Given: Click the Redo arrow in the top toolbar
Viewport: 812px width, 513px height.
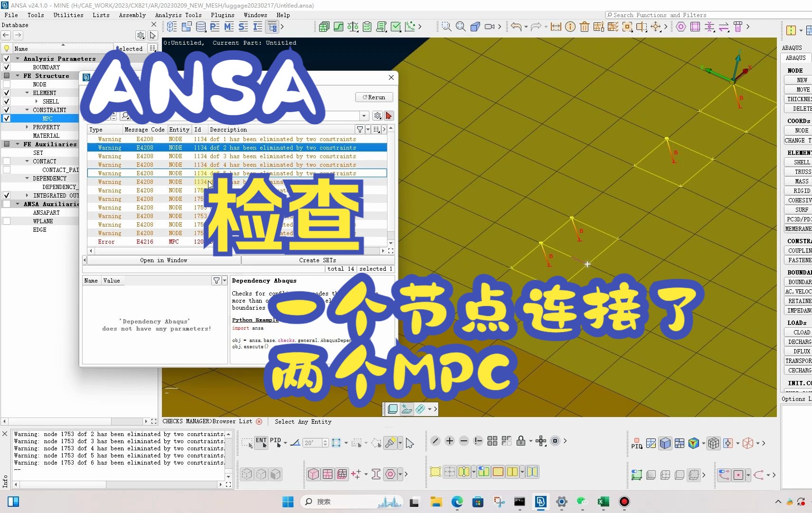Looking at the screenshot, I should click(536, 27).
